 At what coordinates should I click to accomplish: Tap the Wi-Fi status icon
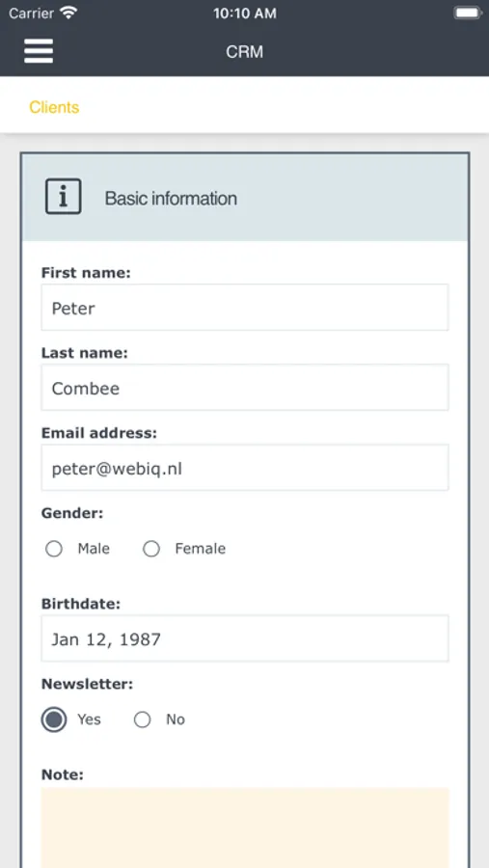pyautogui.click(x=68, y=13)
